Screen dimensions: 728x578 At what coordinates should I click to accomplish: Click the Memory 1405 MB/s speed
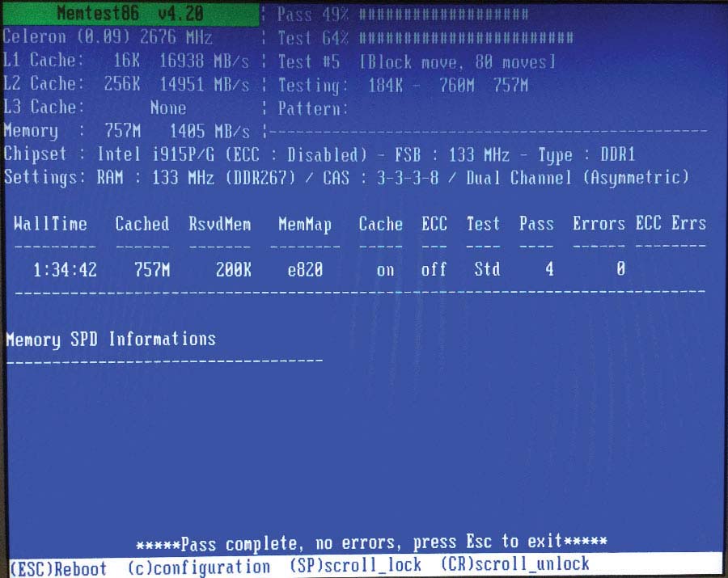pyautogui.click(x=210, y=131)
